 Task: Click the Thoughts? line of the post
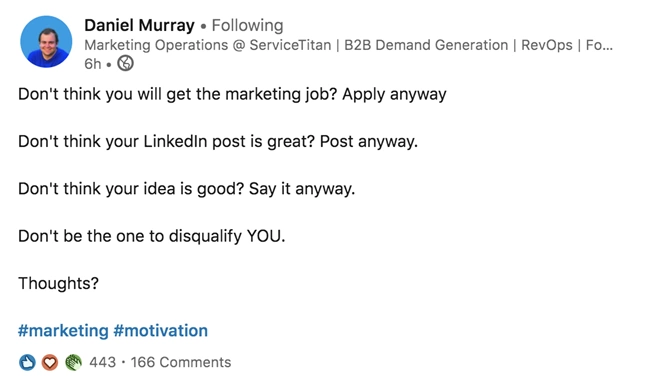pyautogui.click(x=58, y=283)
